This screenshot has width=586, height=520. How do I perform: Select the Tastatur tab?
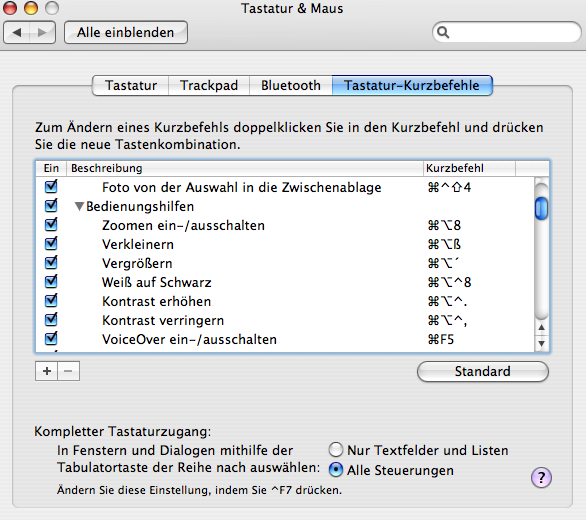point(130,86)
